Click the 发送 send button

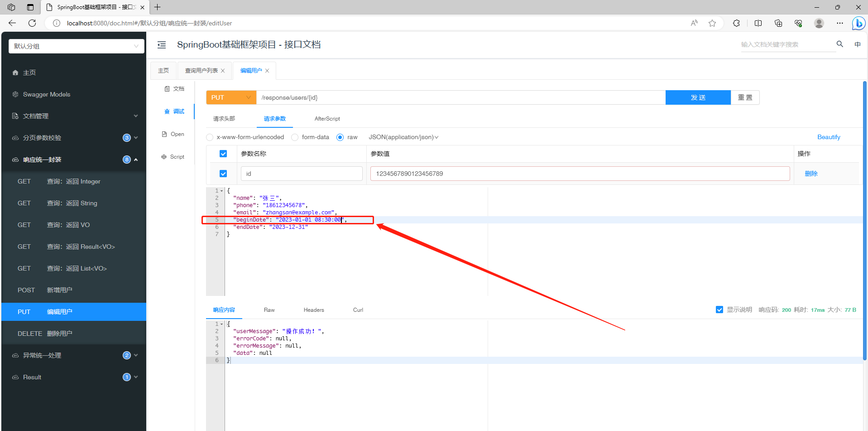(698, 97)
